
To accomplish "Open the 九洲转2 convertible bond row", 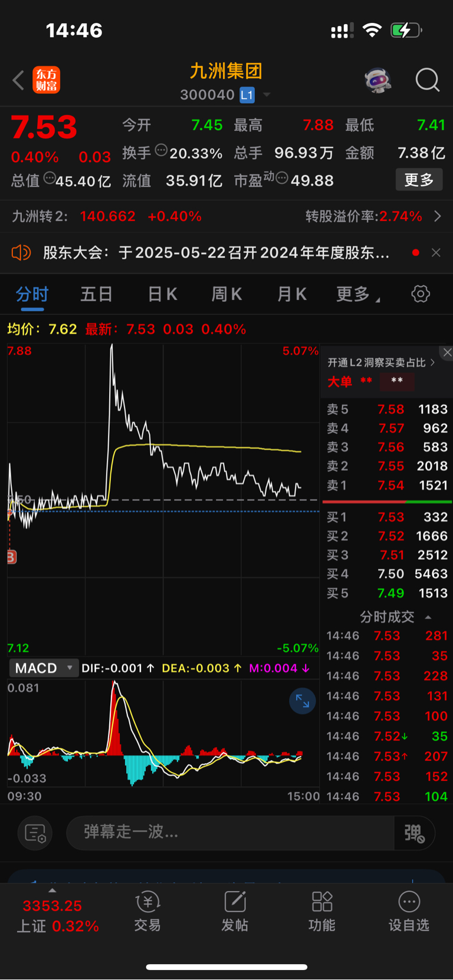I will (226, 216).
